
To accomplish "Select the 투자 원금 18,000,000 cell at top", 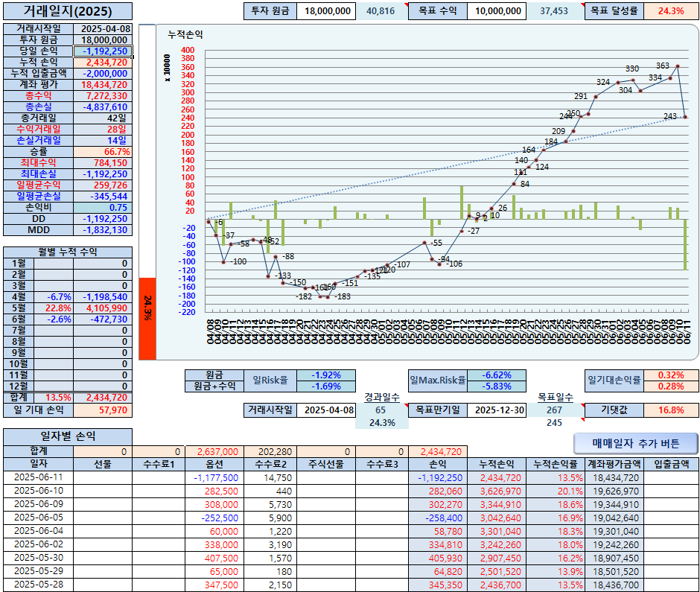I will (x=326, y=11).
